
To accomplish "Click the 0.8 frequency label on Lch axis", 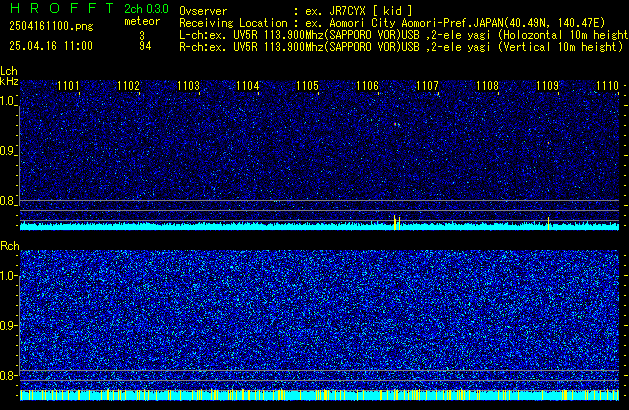I will pos(8,201).
